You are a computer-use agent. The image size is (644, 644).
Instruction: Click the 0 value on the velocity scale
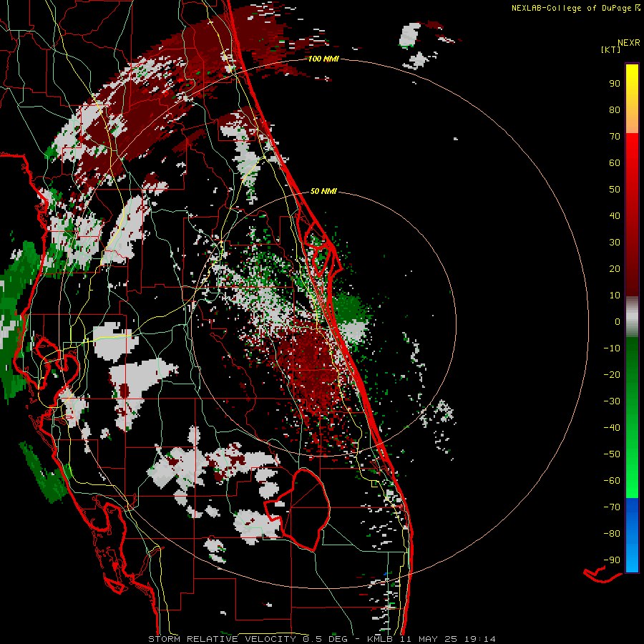point(618,321)
